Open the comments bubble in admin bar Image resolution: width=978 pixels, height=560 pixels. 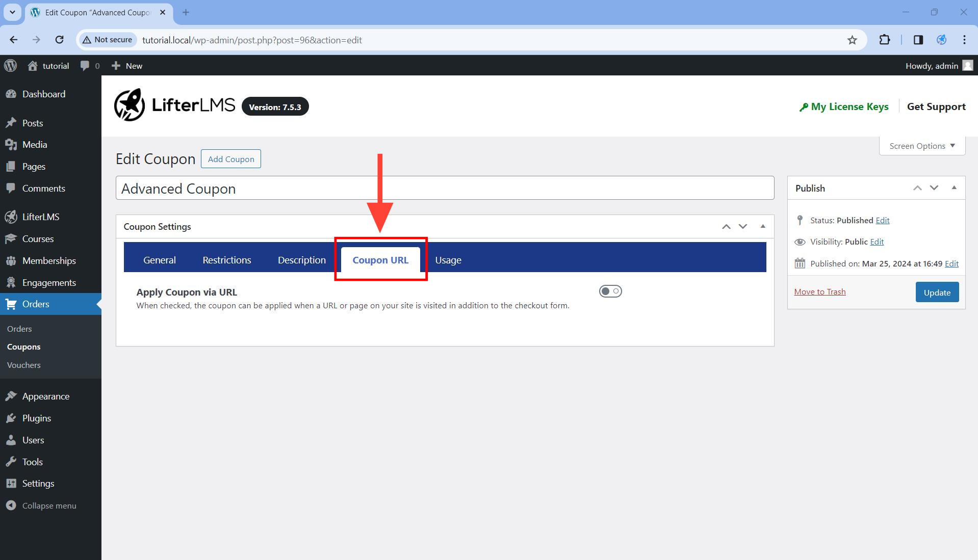tap(85, 66)
